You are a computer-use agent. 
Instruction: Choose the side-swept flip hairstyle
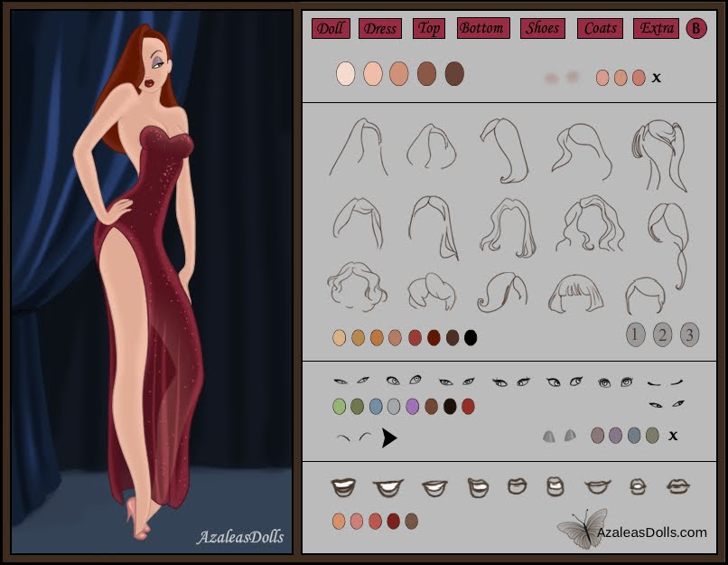[x=502, y=292]
